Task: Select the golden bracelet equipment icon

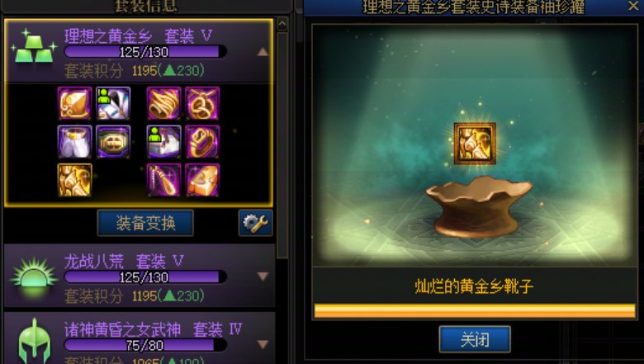Action: pyautogui.click(x=163, y=103)
